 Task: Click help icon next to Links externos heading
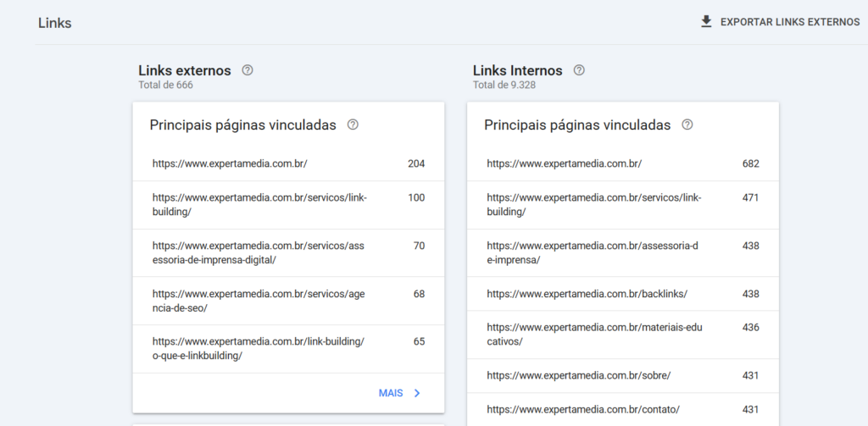click(x=248, y=70)
